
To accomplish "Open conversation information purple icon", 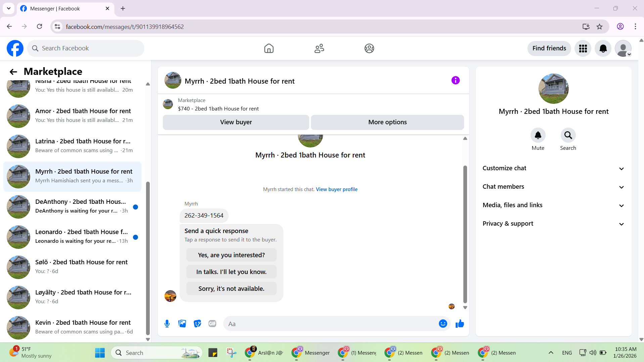I will 455,80.
